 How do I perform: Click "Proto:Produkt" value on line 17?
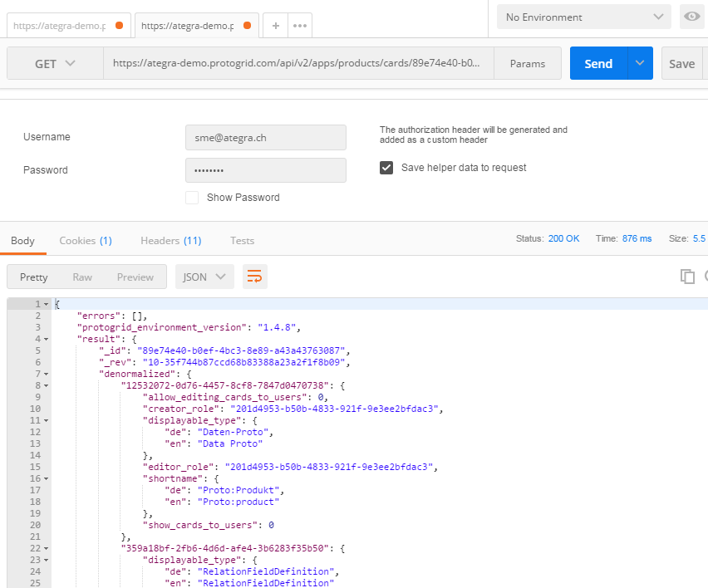coord(238,490)
